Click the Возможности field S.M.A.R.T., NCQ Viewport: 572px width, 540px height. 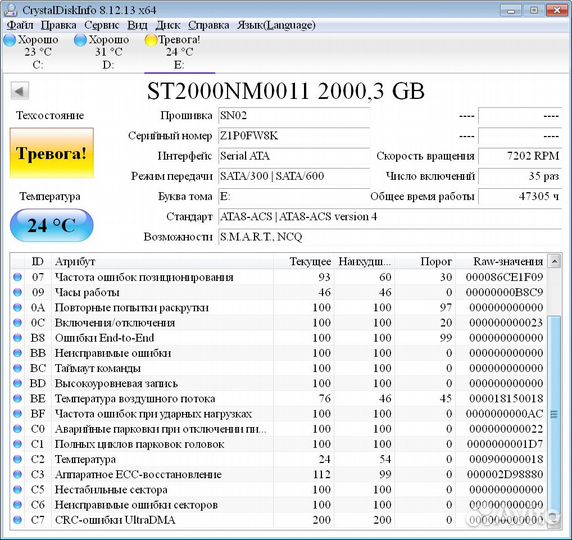click(390, 237)
